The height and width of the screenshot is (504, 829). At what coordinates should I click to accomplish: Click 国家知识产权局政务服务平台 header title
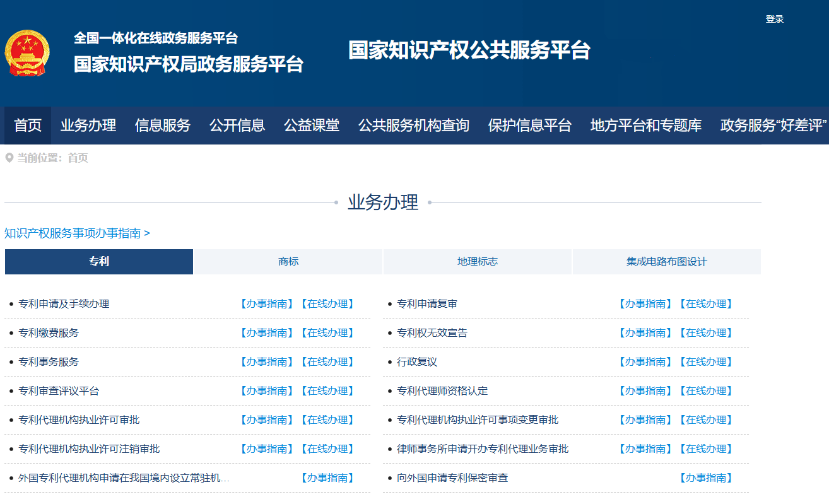189,64
